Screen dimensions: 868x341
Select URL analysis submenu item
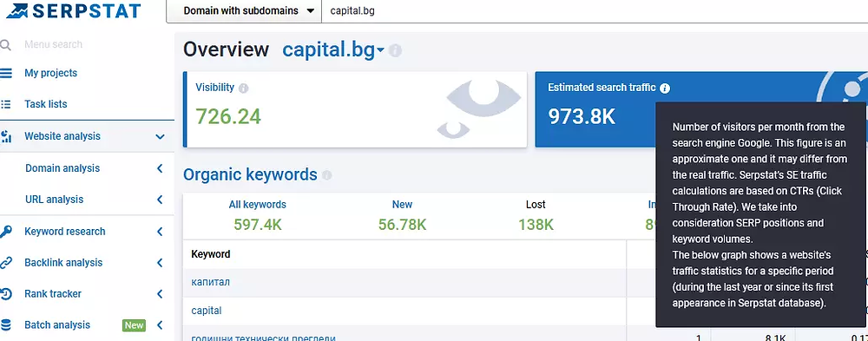coord(54,200)
